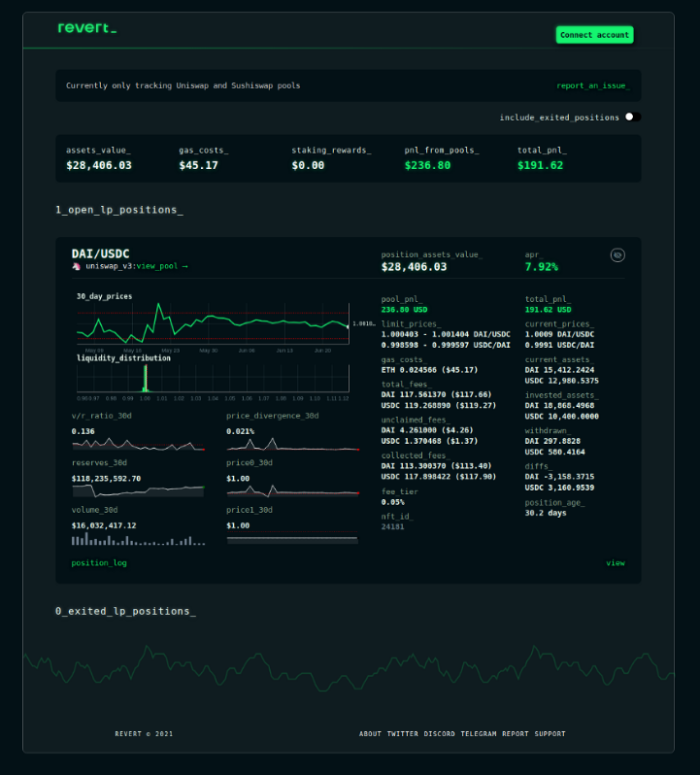Click the assets_value_ $28,406.03 figure
The image size is (700, 775).
(x=99, y=165)
